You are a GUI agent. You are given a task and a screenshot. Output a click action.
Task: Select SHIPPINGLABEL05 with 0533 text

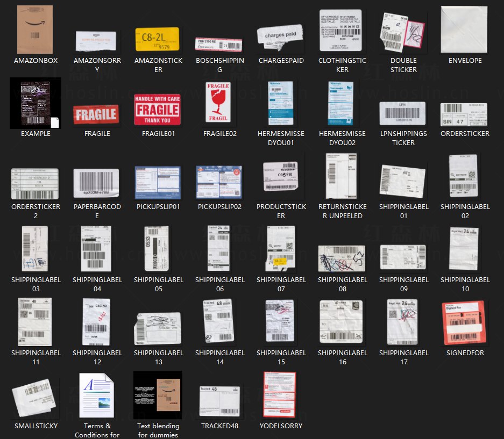tap(157, 249)
